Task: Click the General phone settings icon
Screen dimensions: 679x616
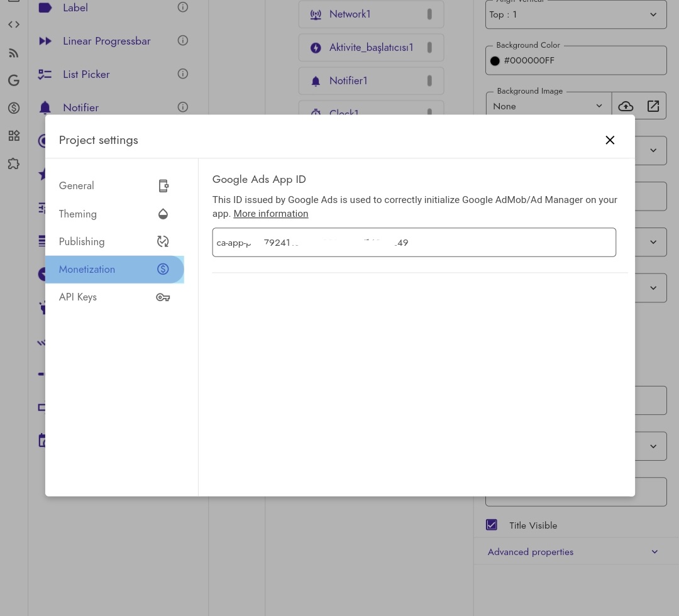Action: click(163, 185)
